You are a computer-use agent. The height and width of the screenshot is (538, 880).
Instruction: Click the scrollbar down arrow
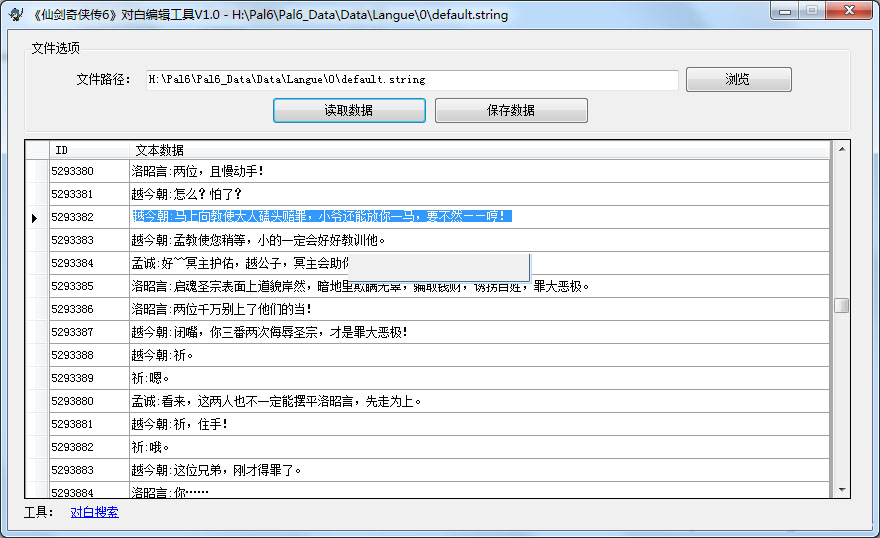tap(842, 490)
